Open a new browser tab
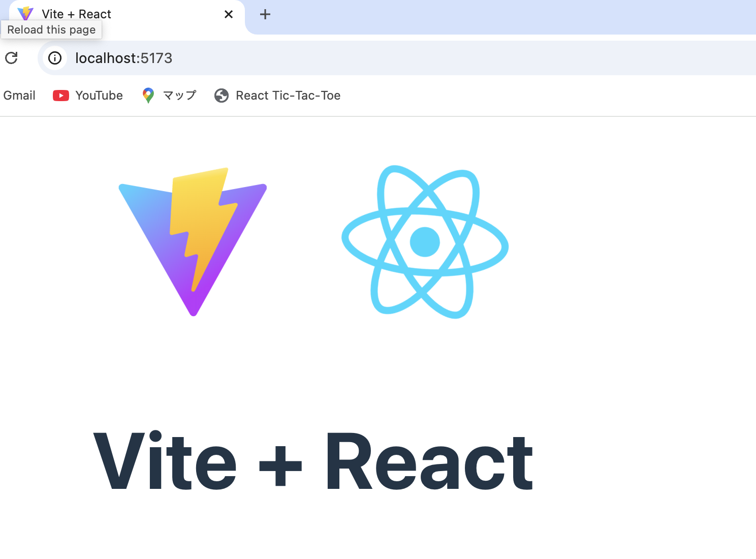The image size is (756, 559). pyautogui.click(x=265, y=14)
